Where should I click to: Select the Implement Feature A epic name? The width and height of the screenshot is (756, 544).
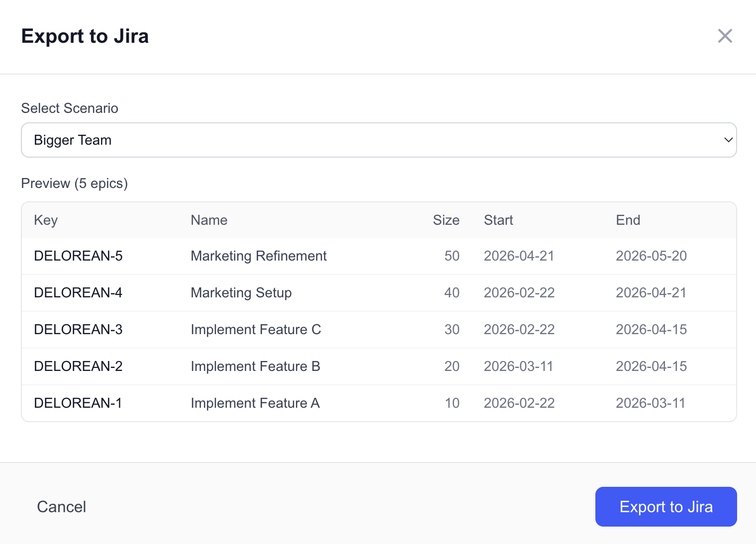pyautogui.click(x=255, y=403)
